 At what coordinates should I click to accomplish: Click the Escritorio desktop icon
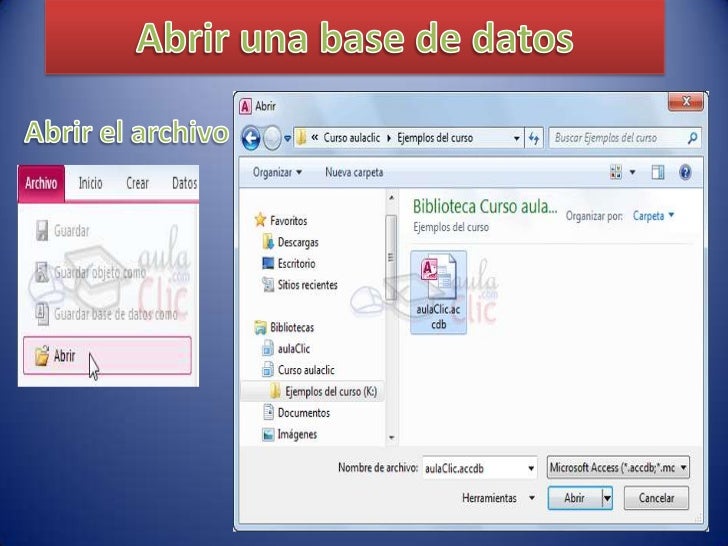click(x=268, y=263)
